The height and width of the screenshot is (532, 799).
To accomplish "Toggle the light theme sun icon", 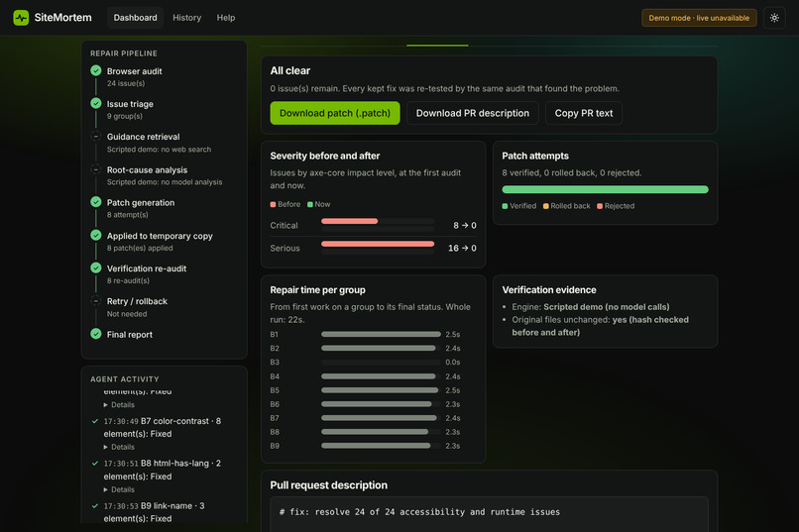I will pos(774,18).
